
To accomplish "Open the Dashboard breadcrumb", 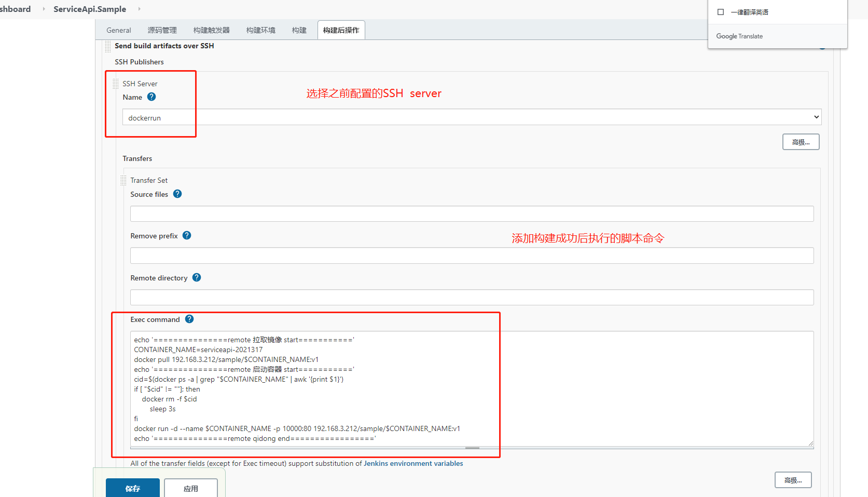I will click(x=16, y=9).
